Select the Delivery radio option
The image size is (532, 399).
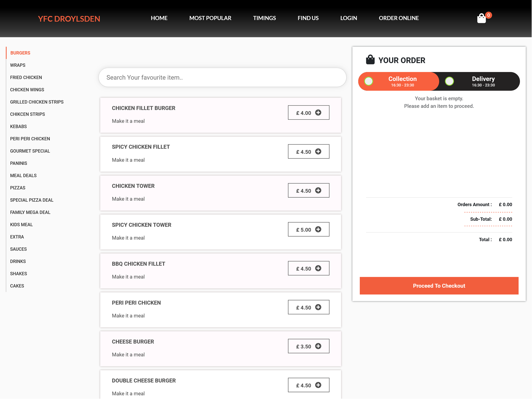click(x=449, y=81)
